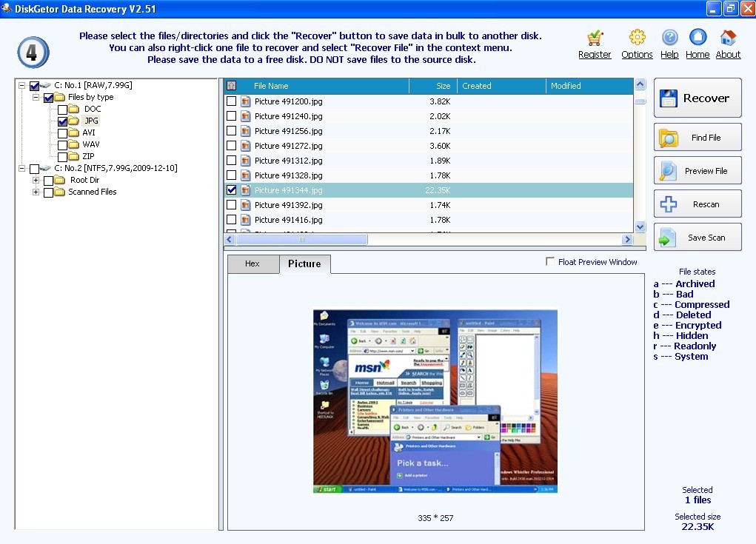Collapse the Files by type node

point(35,96)
